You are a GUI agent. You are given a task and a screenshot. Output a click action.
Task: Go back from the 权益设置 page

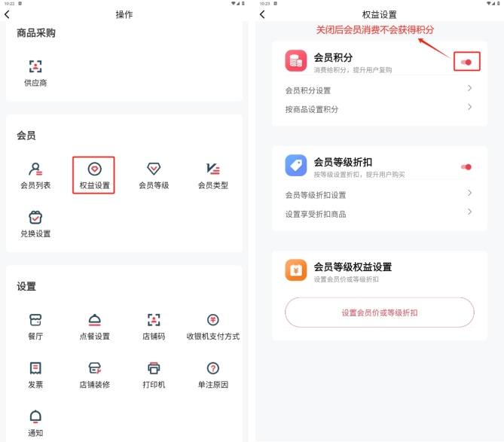click(x=262, y=14)
